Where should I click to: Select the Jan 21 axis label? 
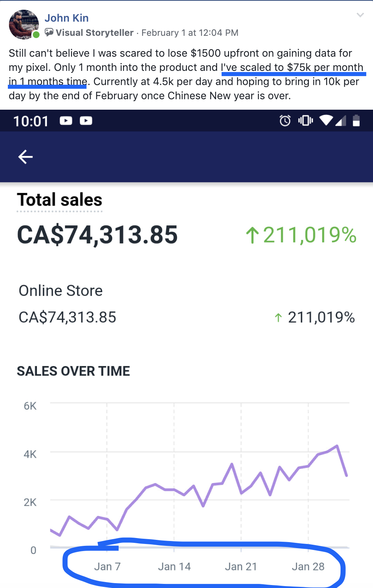[x=241, y=567]
